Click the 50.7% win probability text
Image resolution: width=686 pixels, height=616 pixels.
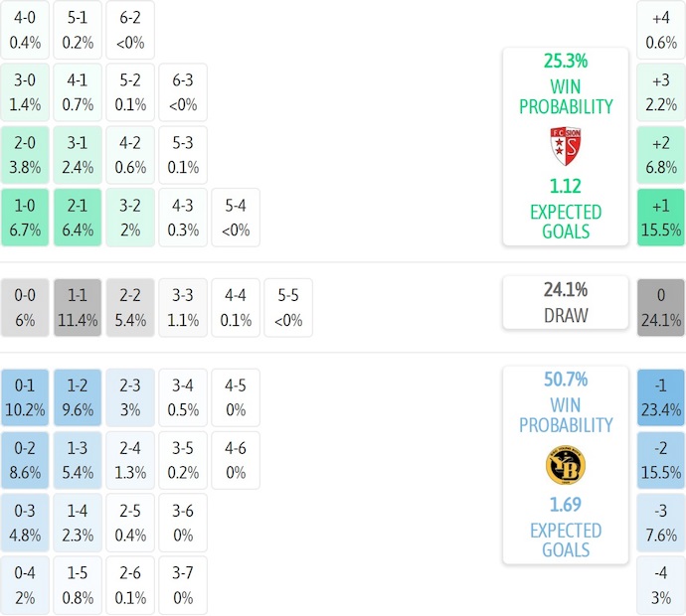pyautogui.click(x=565, y=379)
